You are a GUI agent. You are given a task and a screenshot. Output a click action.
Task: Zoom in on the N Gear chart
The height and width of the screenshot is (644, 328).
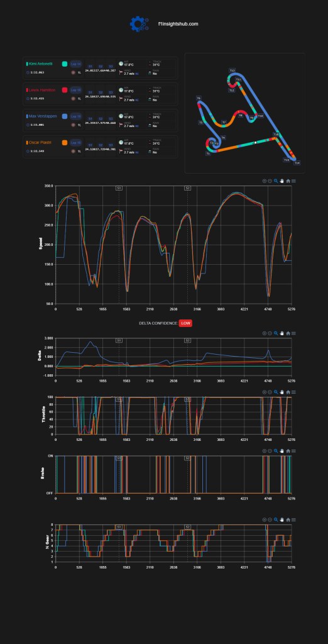[265, 519]
